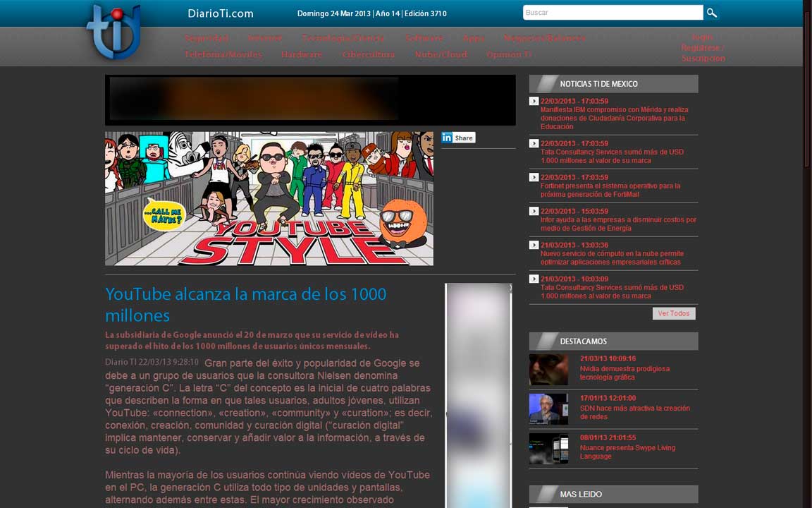Screen dimensions: 812x508
Task: Open SDN hace más atractiva la creación de redes
Action: [x=635, y=412]
